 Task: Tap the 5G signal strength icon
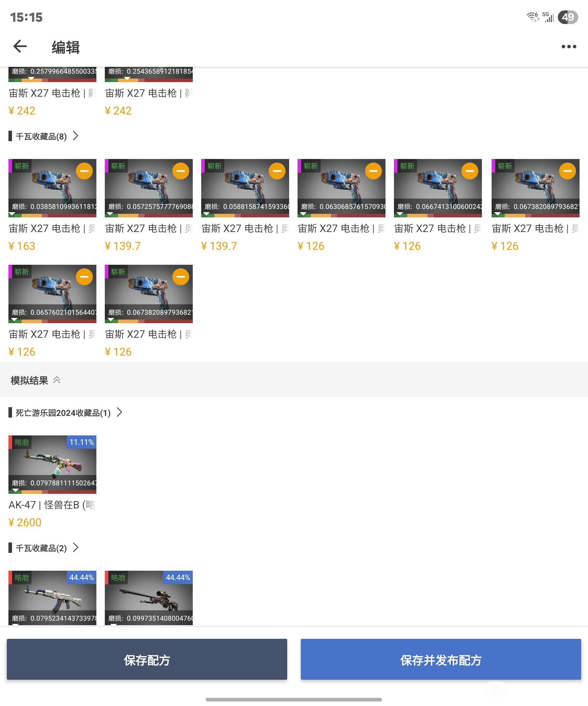click(x=548, y=17)
